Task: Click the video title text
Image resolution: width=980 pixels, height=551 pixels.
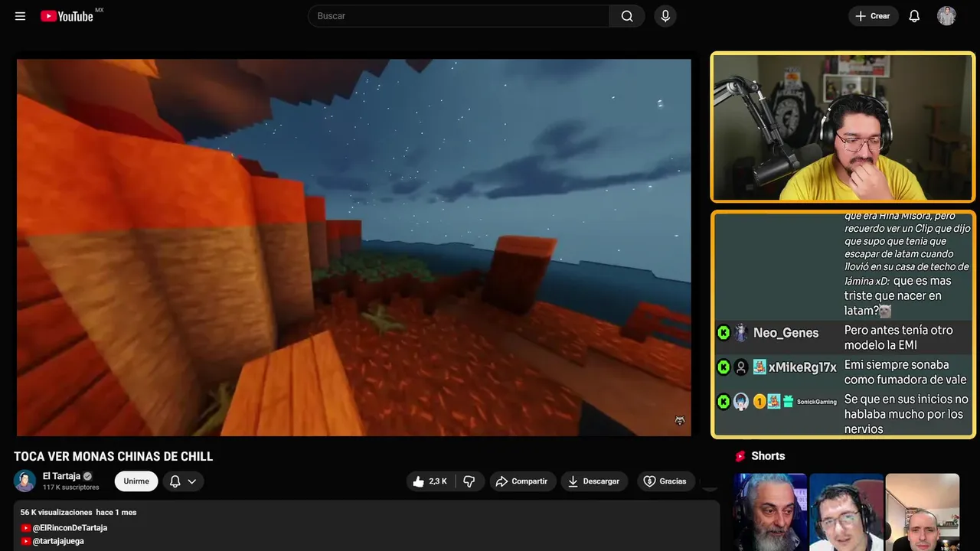Action: pyautogui.click(x=113, y=457)
